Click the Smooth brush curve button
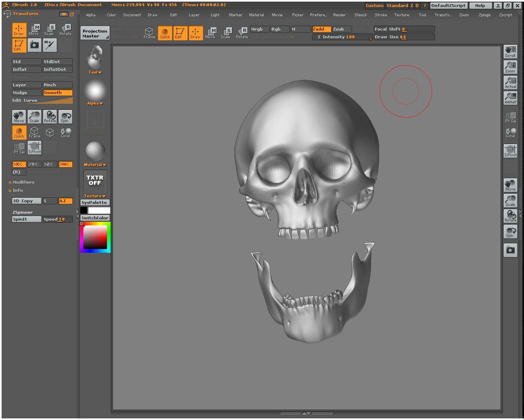 pyautogui.click(x=57, y=92)
